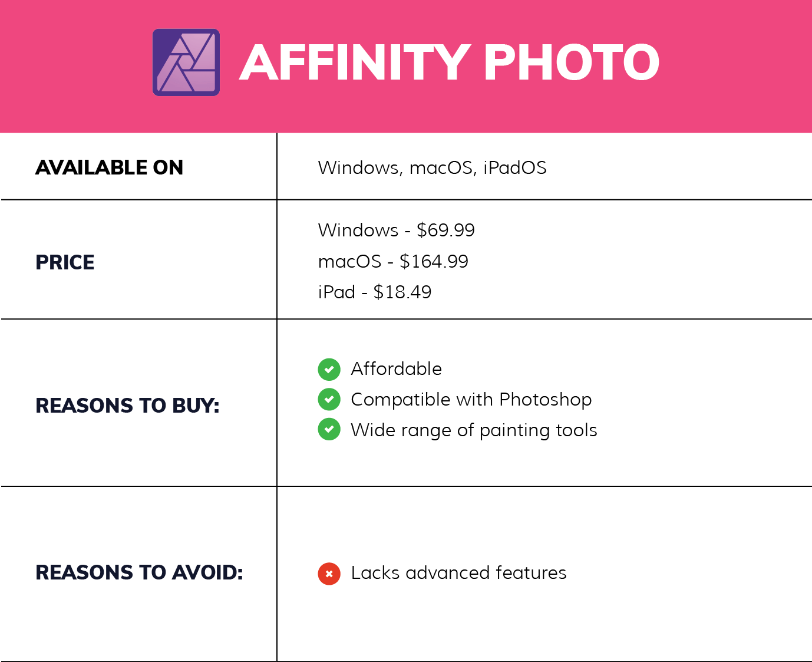Click the green checkmark beside Affordable
Viewport: 812px width, 662px height.
(x=329, y=370)
